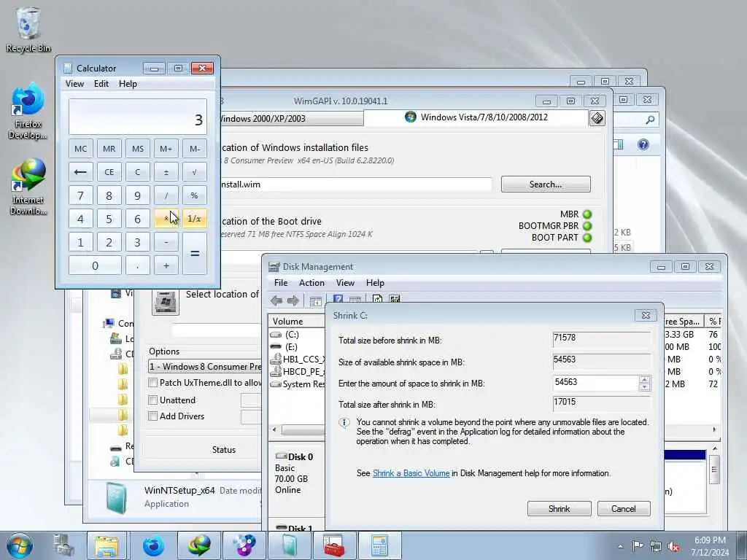The height and width of the screenshot is (560, 747).
Task: Increase shrink amount with up spinner
Action: pos(645,379)
